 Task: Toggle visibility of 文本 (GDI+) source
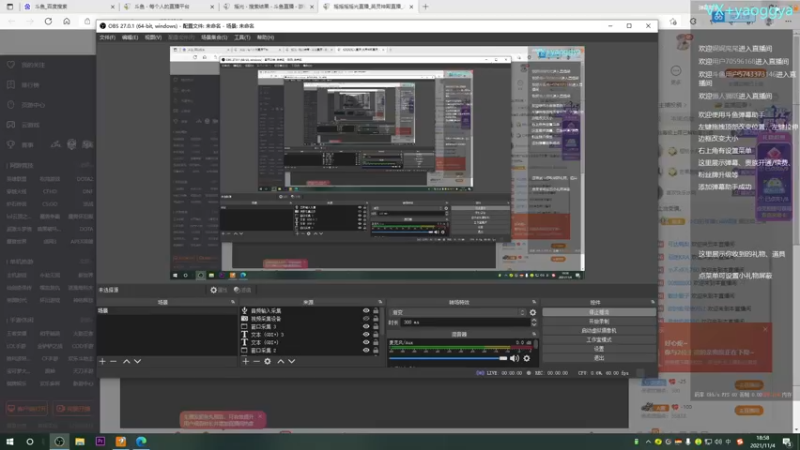tap(366, 342)
